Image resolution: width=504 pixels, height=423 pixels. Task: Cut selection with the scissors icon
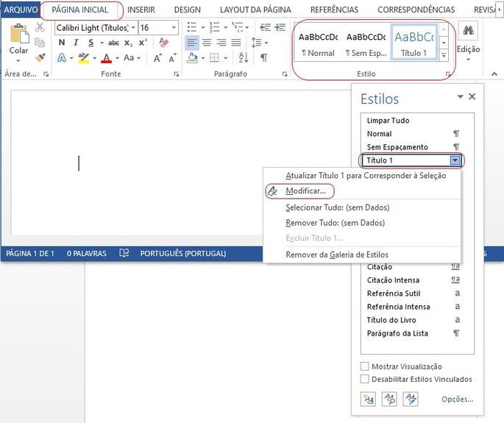[40, 27]
